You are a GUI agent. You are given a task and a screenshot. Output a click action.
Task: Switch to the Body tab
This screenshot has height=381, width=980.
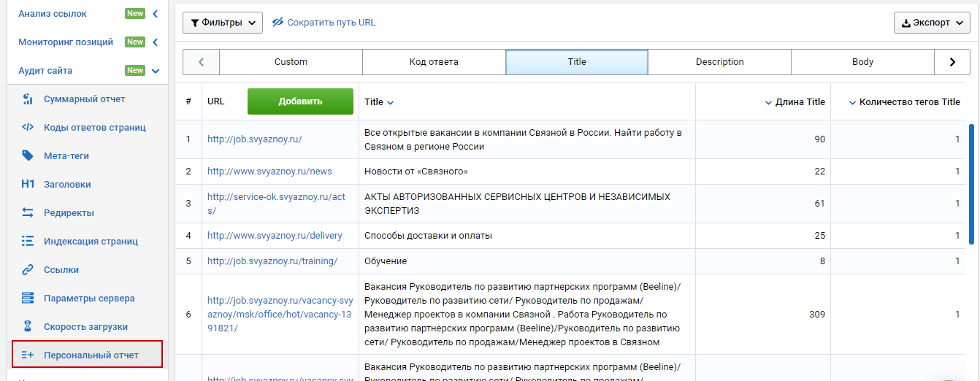point(862,62)
